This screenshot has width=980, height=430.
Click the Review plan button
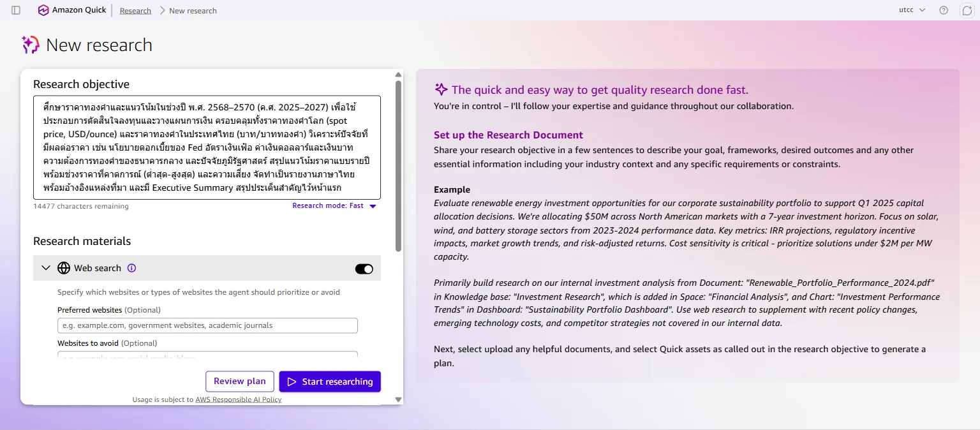pos(240,382)
